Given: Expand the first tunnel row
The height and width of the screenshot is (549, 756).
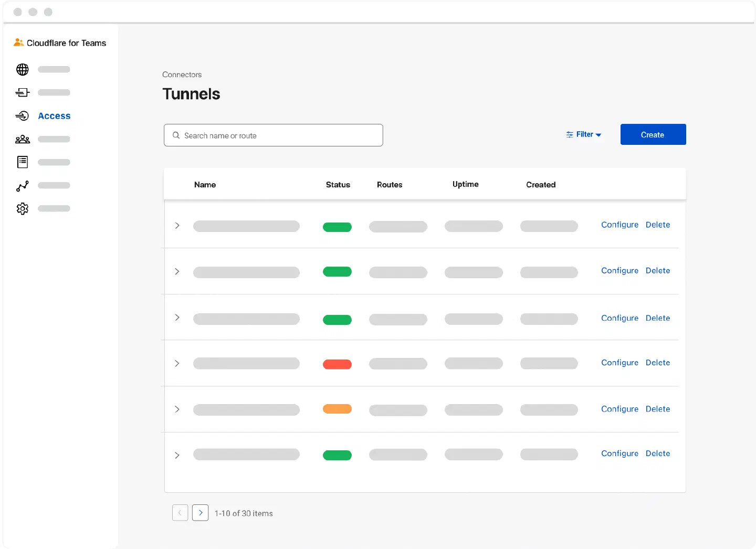Looking at the screenshot, I should 177,226.
